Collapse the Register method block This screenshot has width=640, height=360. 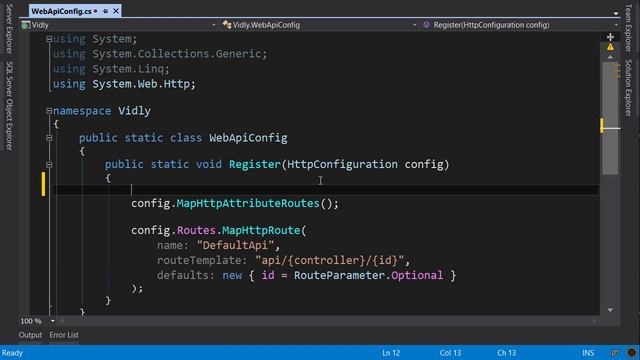pos(49,164)
